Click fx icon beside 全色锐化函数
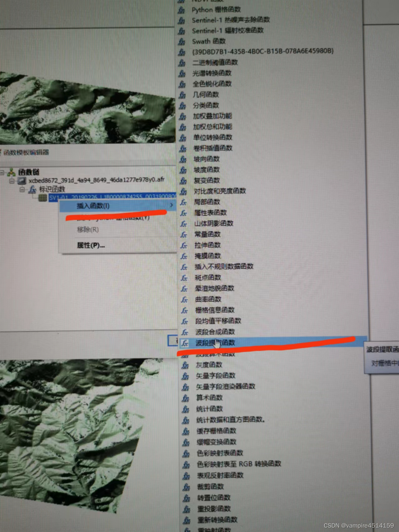 point(182,84)
